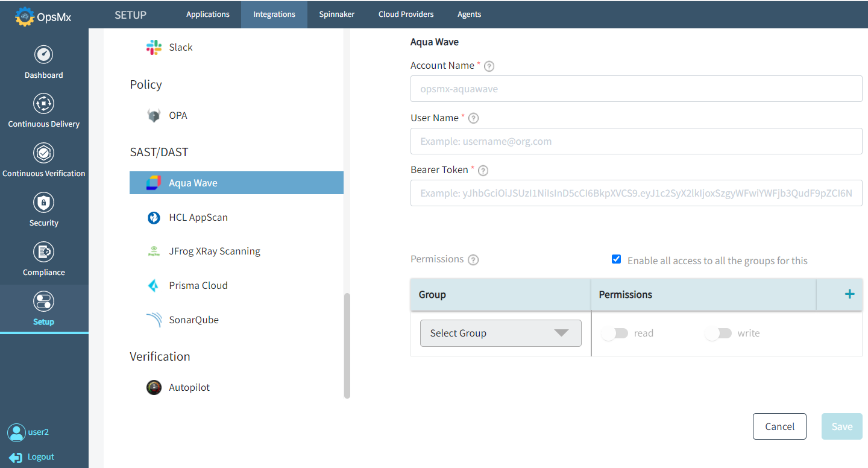Screen dimensions: 868x468
Task: Click the OPA policy icon
Action: 154,115
